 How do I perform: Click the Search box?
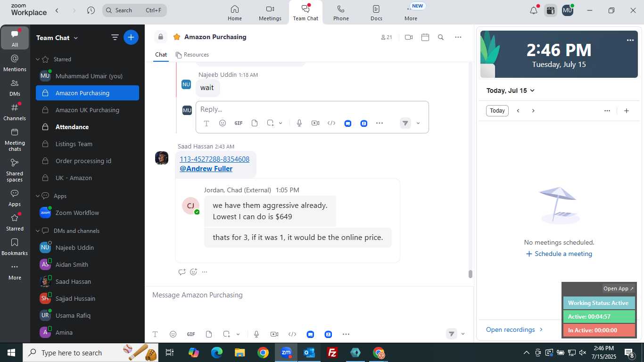134,10
